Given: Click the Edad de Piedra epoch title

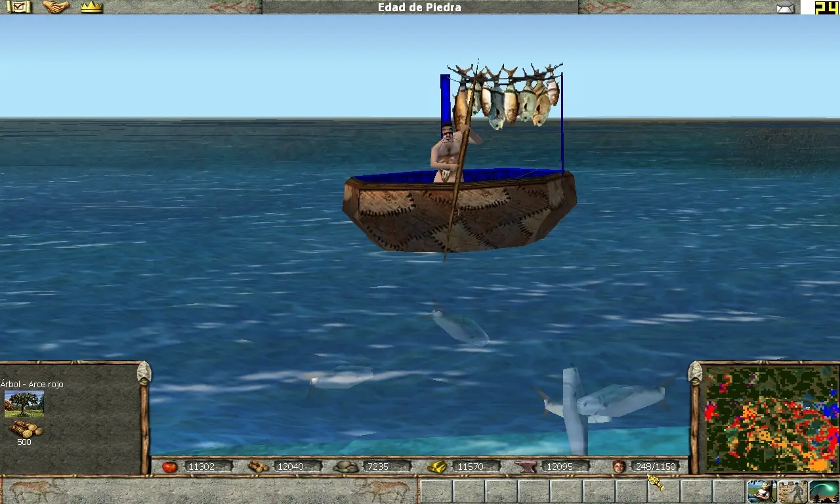Looking at the screenshot, I should pyautogui.click(x=419, y=8).
